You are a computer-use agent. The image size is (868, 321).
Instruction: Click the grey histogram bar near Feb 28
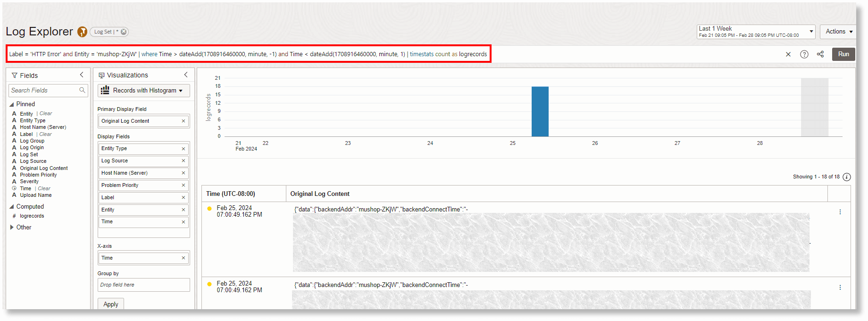pyautogui.click(x=815, y=107)
